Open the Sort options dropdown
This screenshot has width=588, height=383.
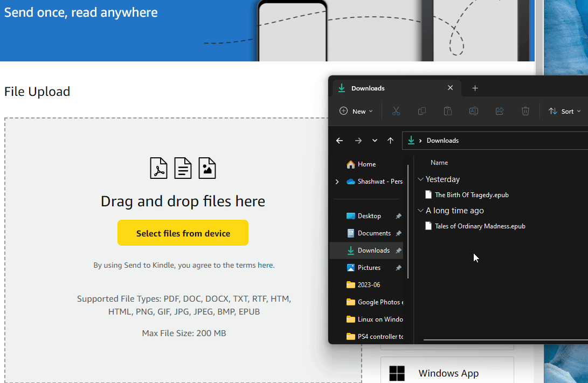click(564, 111)
